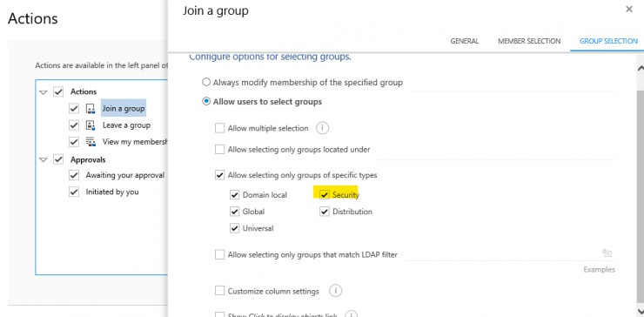
Task: Click the groups located under input field
Action: point(496,151)
